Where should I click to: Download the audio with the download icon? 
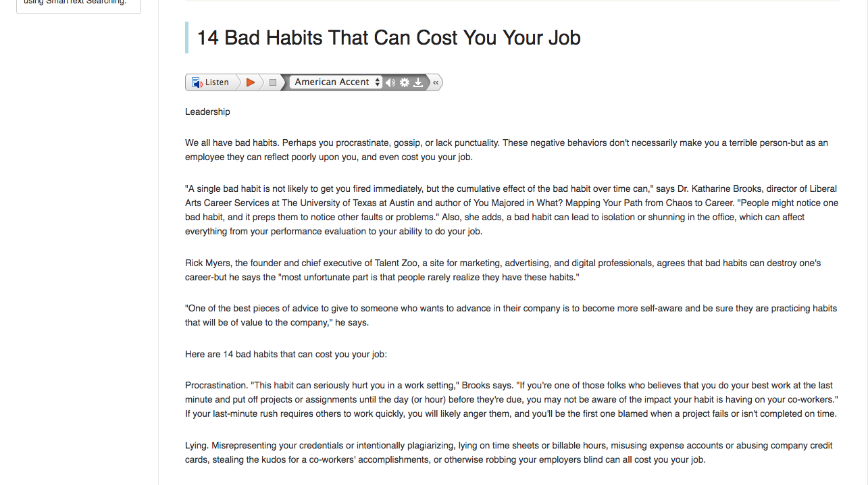pos(418,82)
